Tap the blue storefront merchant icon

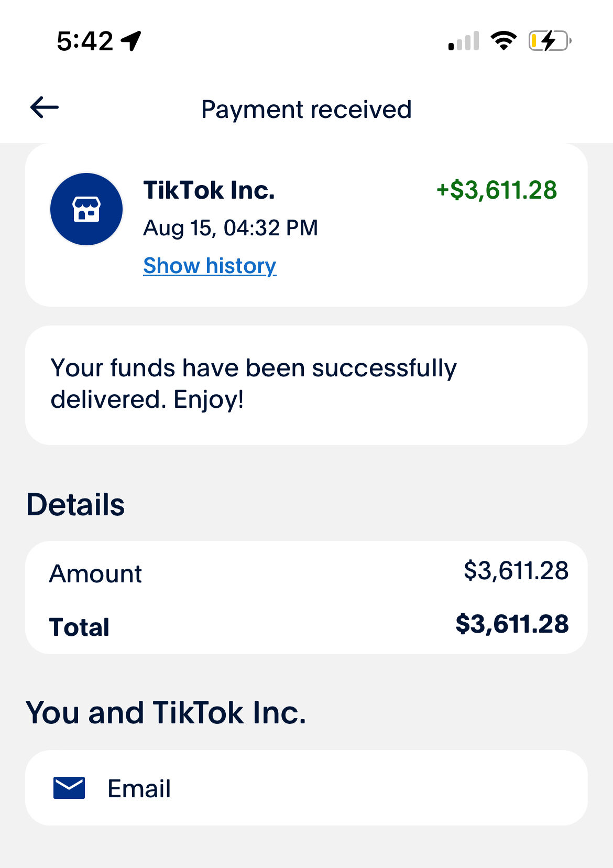(86, 209)
